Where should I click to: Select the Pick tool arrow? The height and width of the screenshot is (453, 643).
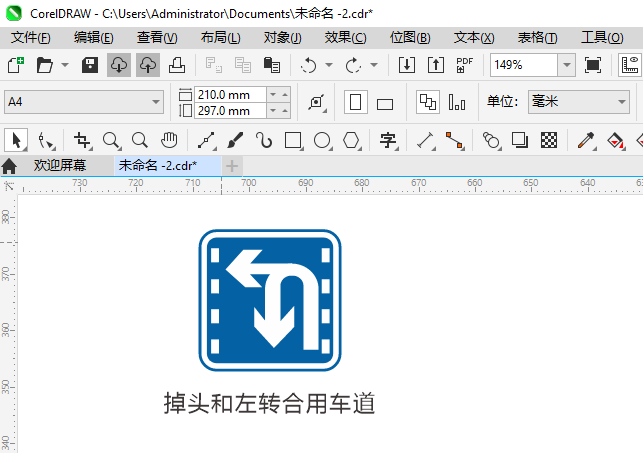[x=16, y=140]
